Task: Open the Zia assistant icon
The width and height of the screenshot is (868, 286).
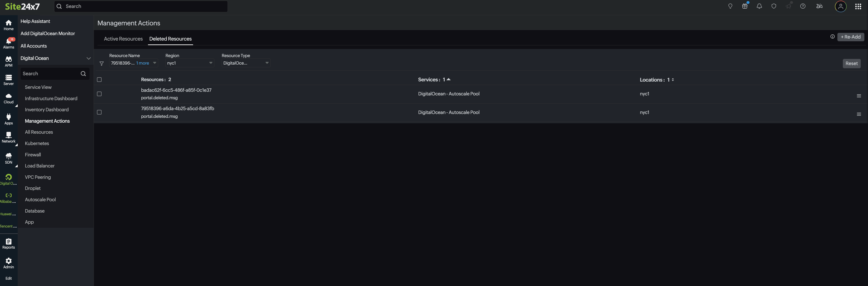Action: (x=820, y=6)
